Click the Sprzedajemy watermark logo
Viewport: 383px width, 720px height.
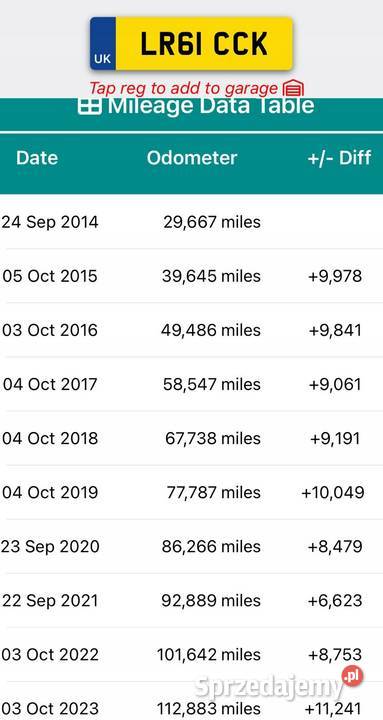click(278, 684)
